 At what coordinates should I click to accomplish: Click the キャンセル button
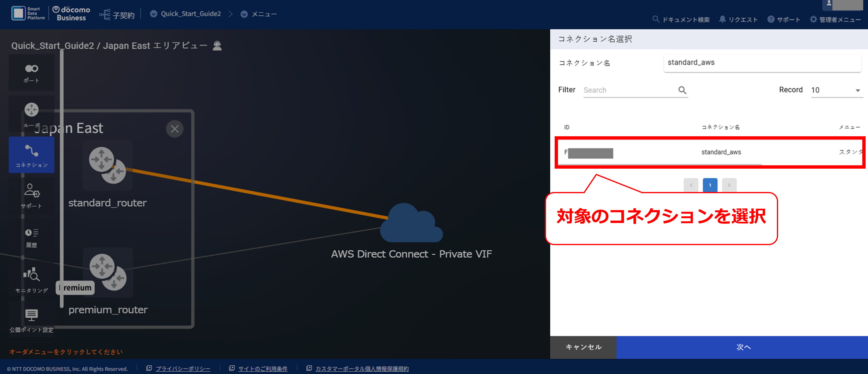pos(583,347)
